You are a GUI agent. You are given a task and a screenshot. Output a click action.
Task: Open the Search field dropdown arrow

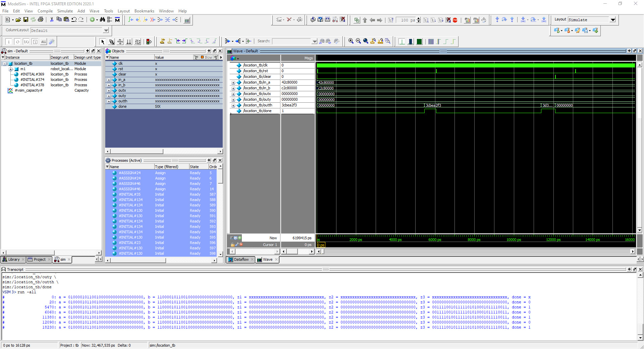[314, 41]
